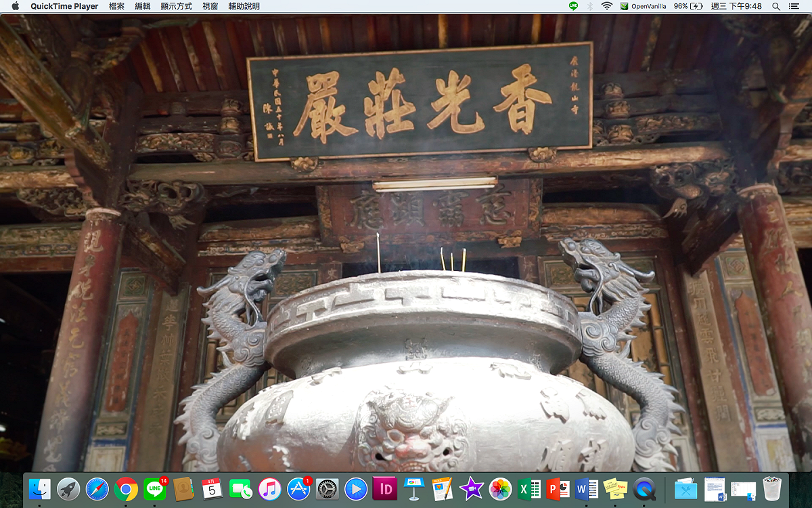
Task: Open the blue play-button player app
Action: [x=356, y=488]
